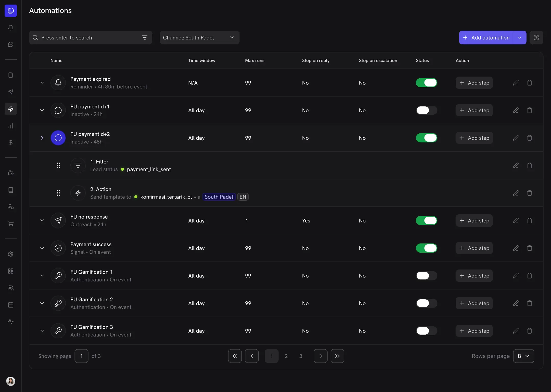Screen dimensions: 551x392
Task: Open the user avatar at the sidebar bottom
Action: click(x=11, y=381)
